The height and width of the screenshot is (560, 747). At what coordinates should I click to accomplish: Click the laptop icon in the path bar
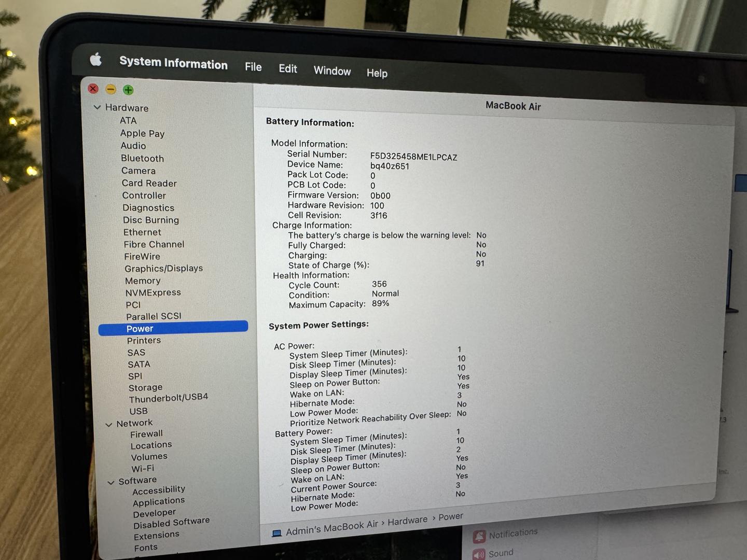click(x=276, y=533)
